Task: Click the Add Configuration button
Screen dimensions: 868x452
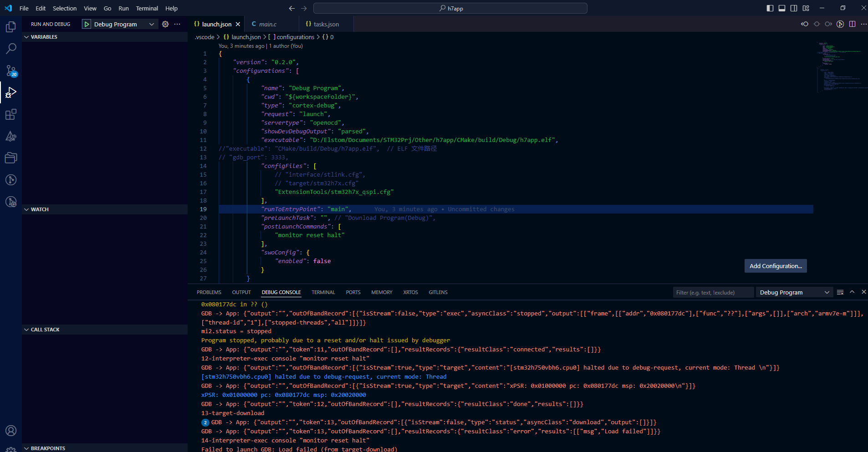Action: pos(776,266)
